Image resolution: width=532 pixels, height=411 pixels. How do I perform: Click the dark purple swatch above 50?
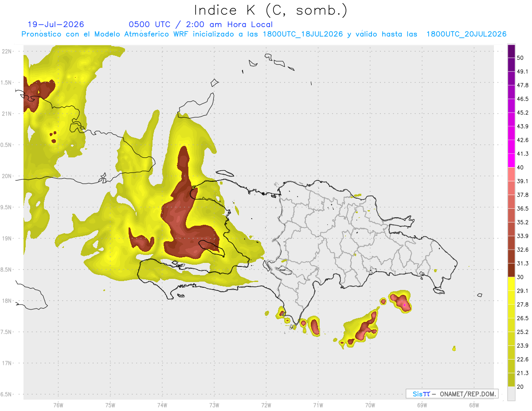pos(511,51)
